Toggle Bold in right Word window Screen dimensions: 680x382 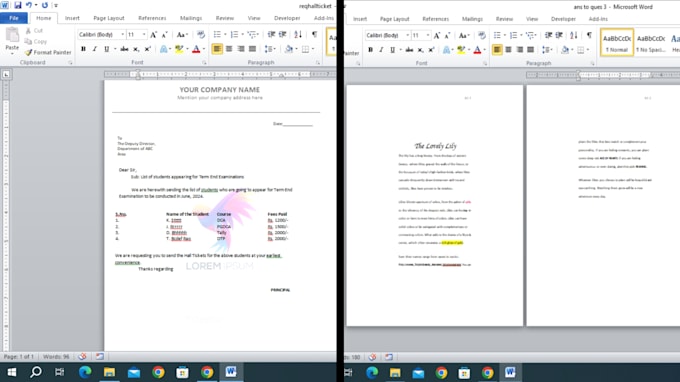tap(370, 50)
